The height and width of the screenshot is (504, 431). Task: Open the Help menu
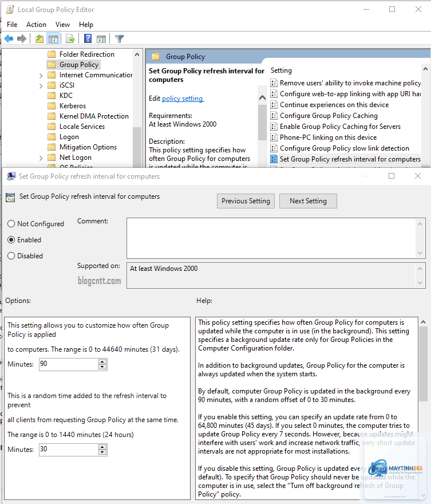(x=86, y=25)
